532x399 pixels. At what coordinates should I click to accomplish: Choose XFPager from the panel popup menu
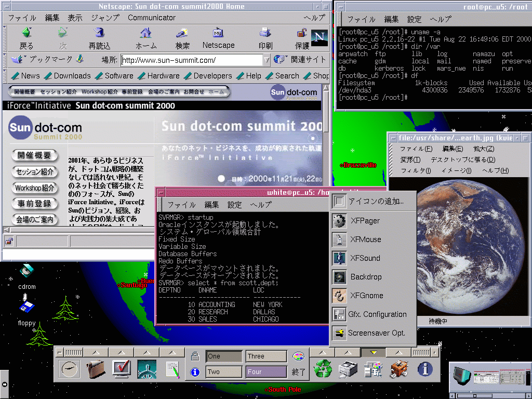pyautogui.click(x=373, y=220)
